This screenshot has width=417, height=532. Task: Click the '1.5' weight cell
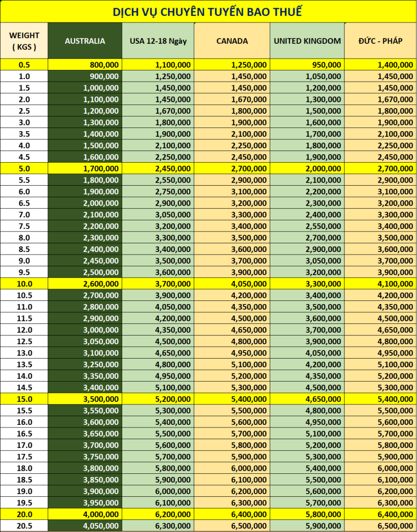[24, 88]
